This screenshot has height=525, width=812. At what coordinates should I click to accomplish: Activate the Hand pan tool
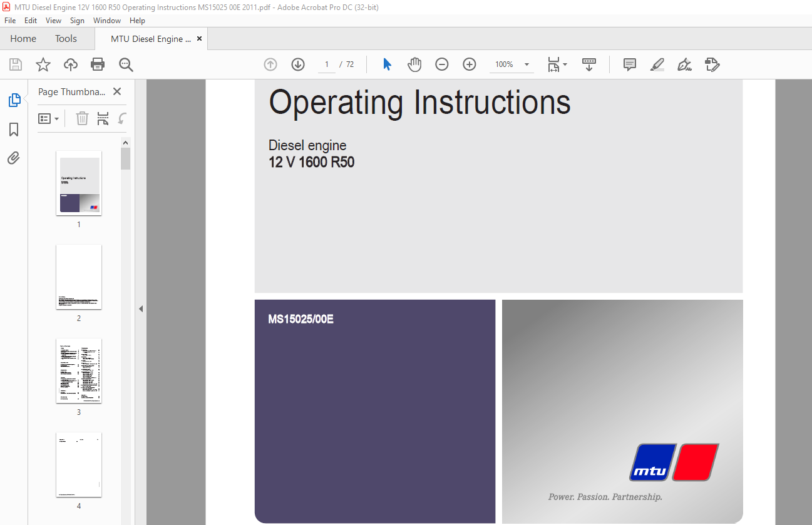pos(414,64)
